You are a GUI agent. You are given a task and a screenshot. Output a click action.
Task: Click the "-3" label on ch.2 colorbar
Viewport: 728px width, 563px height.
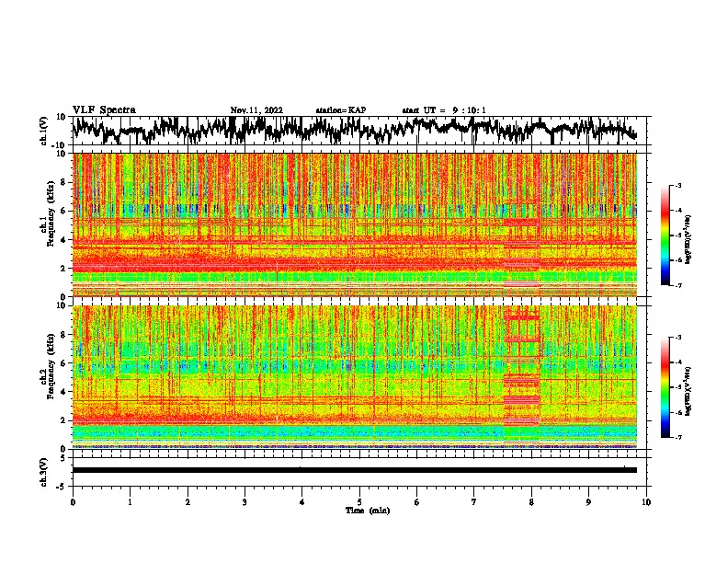[678, 338]
